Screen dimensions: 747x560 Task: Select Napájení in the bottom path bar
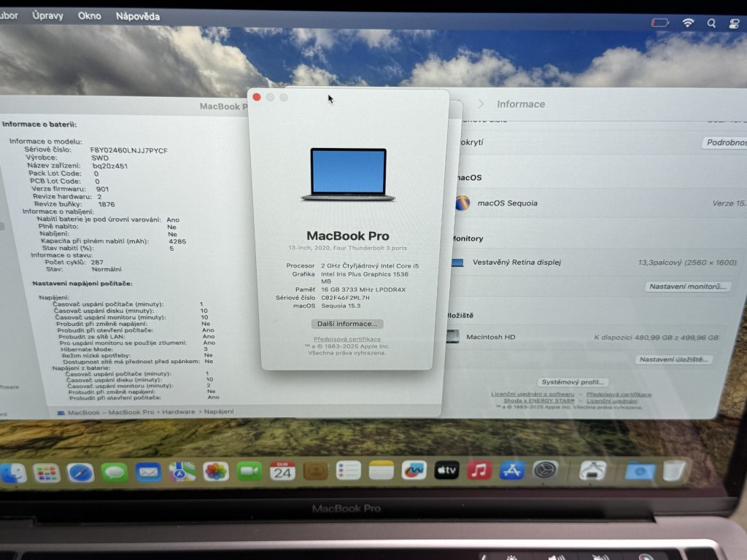219,411
